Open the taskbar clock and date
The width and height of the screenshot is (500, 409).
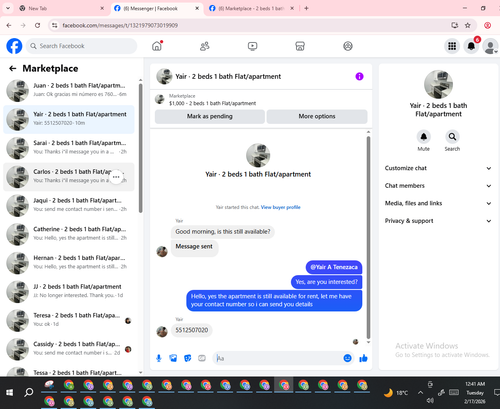pos(476,393)
